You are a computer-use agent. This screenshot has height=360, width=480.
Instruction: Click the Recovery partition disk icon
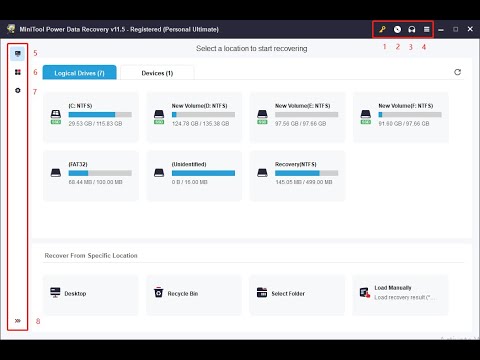(x=262, y=173)
